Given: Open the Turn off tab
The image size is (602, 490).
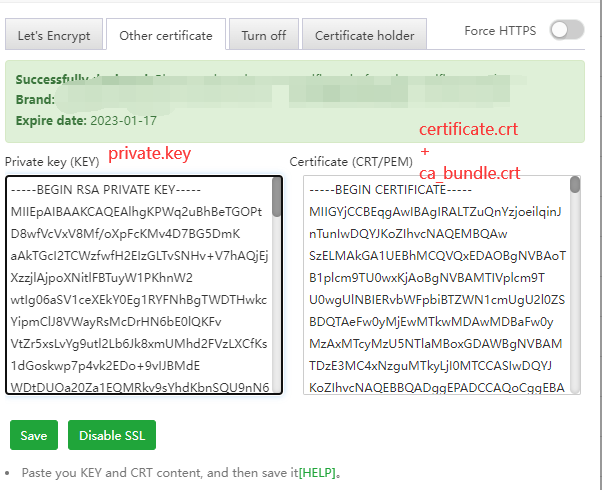Looking at the screenshot, I should click(264, 35).
